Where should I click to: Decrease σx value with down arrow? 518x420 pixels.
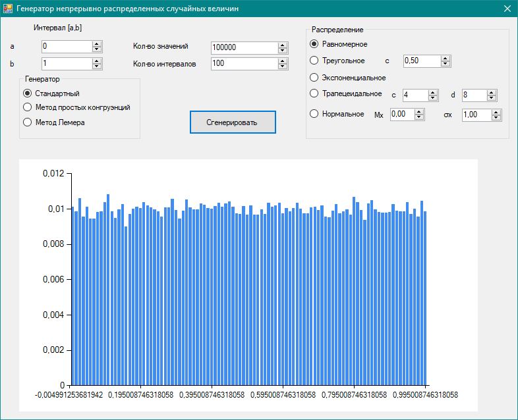pos(496,118)
